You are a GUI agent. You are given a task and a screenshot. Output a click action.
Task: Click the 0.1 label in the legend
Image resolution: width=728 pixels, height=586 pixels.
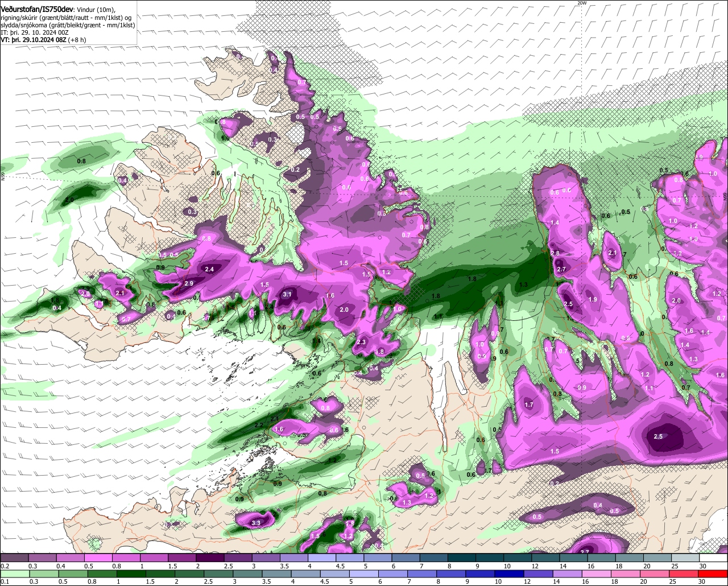pos(5,582)
